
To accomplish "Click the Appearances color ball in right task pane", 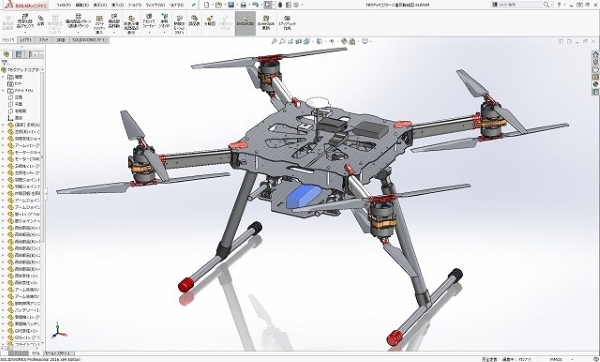I will (595, 84).
